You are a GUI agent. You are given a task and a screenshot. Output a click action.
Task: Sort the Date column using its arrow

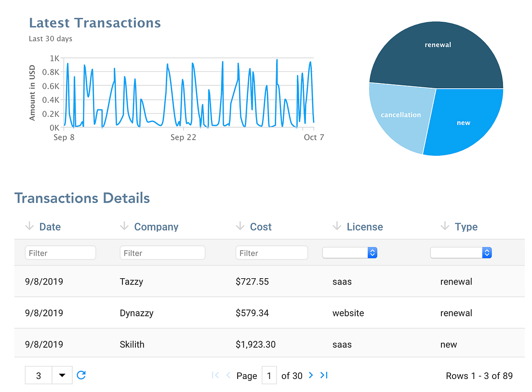coord(29,227)
